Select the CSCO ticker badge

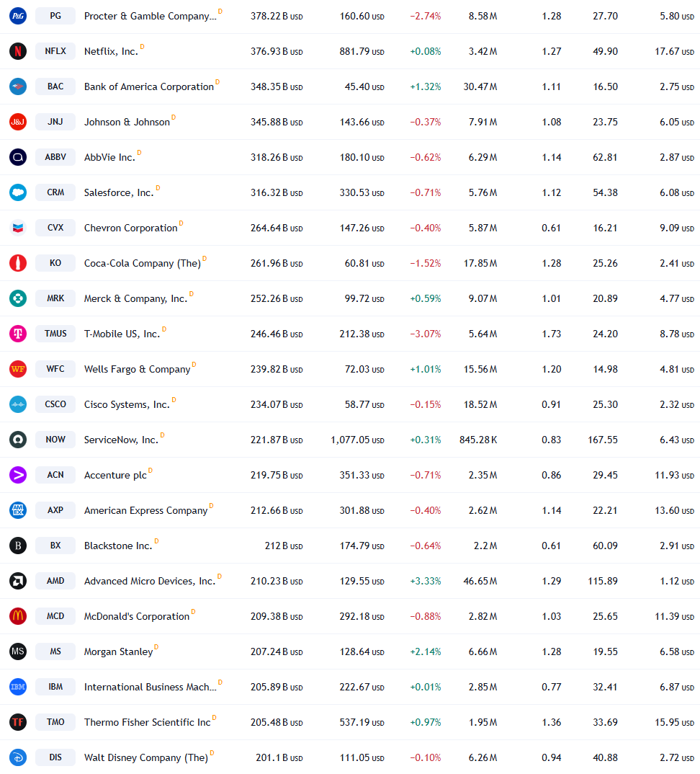point(55,404)
